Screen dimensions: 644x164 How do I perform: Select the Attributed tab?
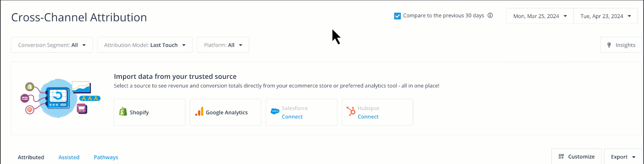(31, 157)
